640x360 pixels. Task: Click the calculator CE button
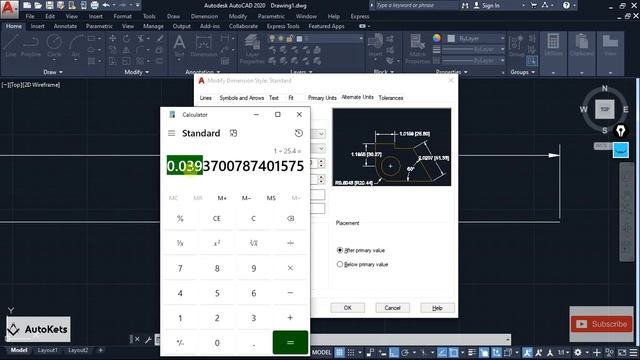[x=217, y=218]
